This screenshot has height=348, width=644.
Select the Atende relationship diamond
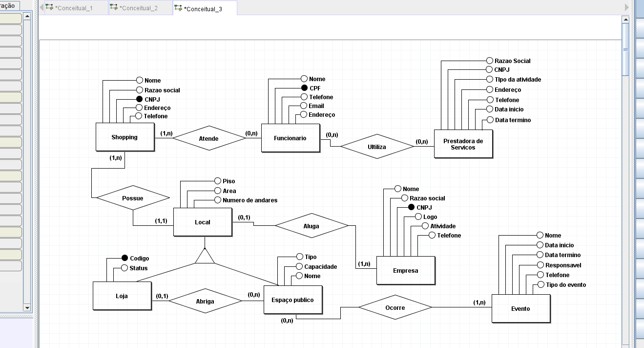tap(209, 138)
